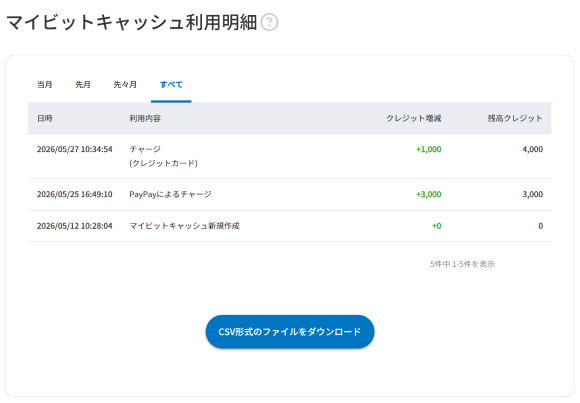
Task: Click the クレジット増減 column header
Action: pos(414,118)
